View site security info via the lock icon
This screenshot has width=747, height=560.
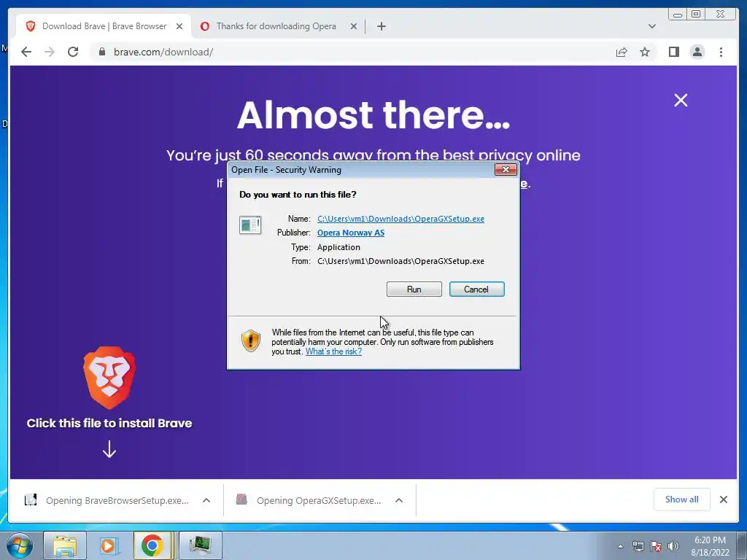click(x=102, y=52)
